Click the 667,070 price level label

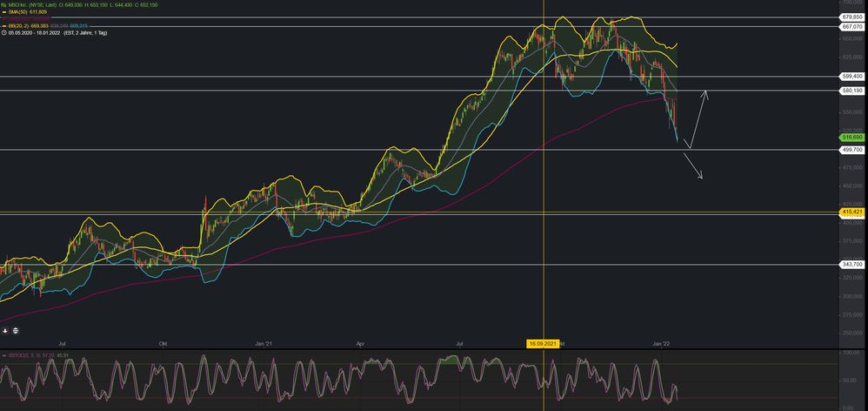851,27
